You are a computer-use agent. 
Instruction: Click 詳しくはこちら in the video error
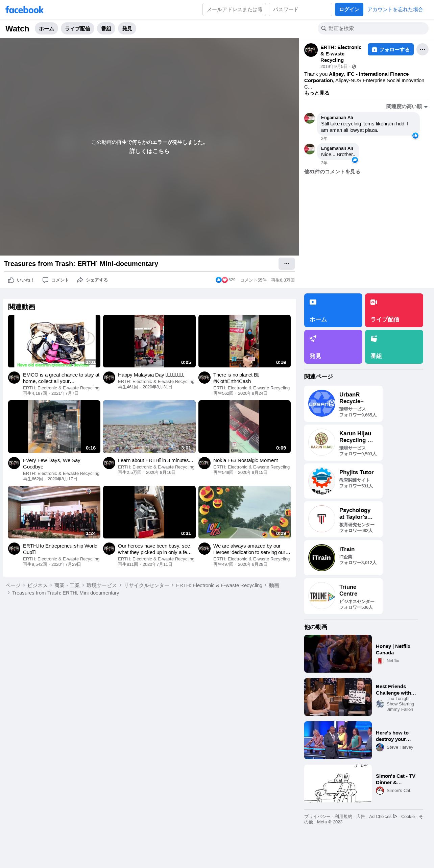[x=149, y=151]
